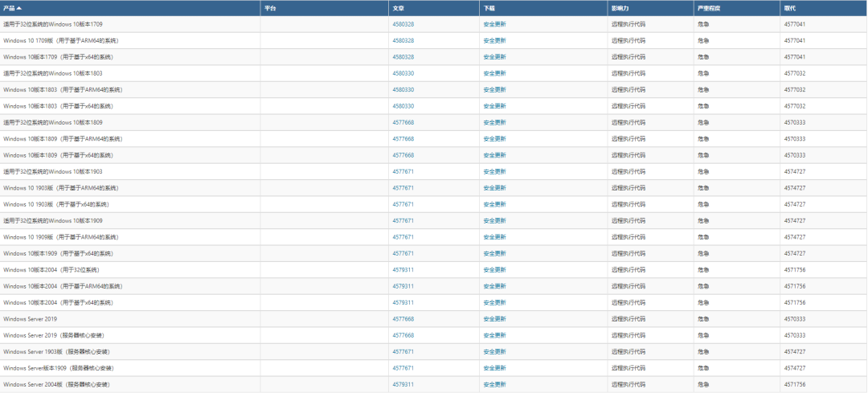The image size is (868, 393).
Task: Download 安全更新 for Windows 10版本2004 x64
Action: click(x=494, y=303)
